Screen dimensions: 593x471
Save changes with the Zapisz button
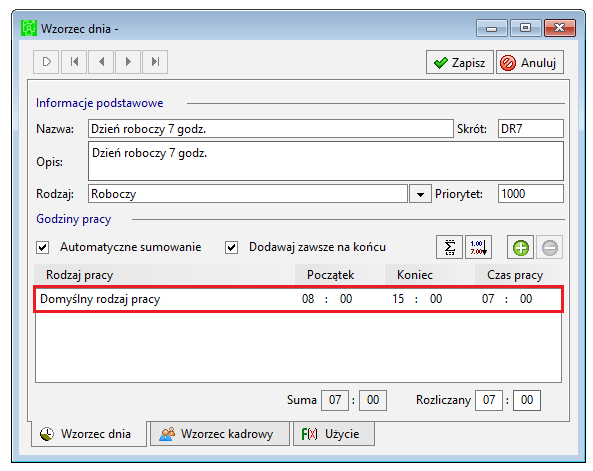click(x=459, y=62)
